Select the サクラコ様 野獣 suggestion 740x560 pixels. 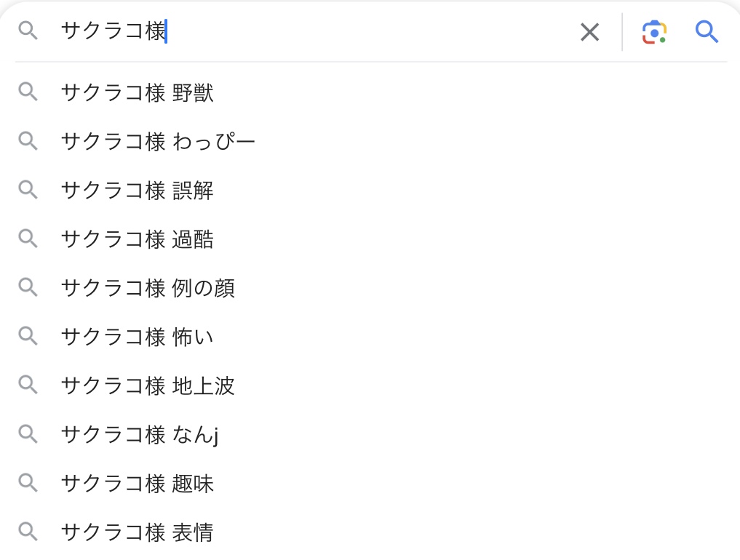point(138,93)
